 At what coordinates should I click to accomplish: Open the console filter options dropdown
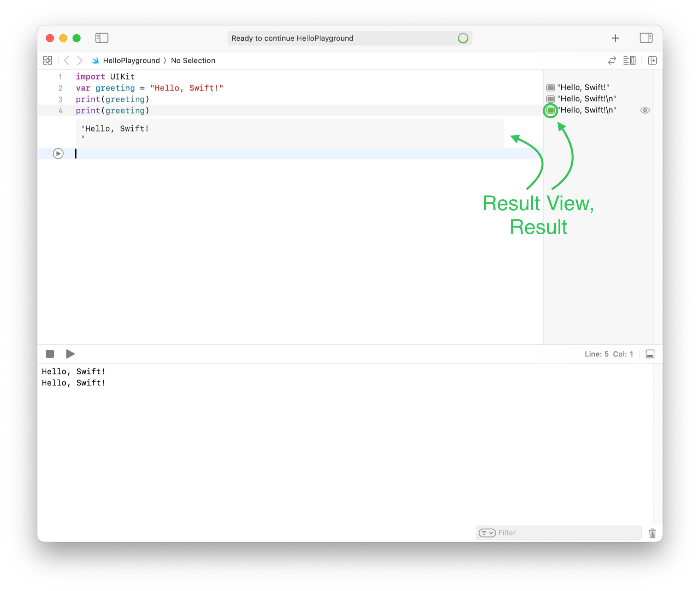487,533
